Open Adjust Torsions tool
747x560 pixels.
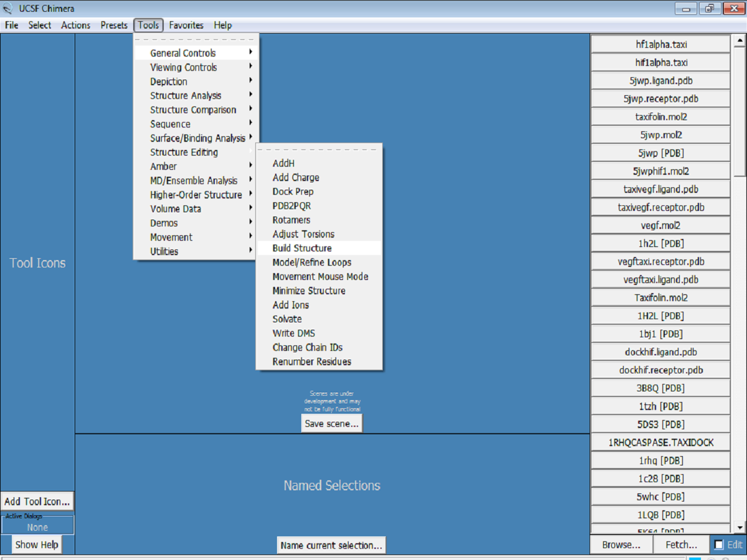[319, 234]
